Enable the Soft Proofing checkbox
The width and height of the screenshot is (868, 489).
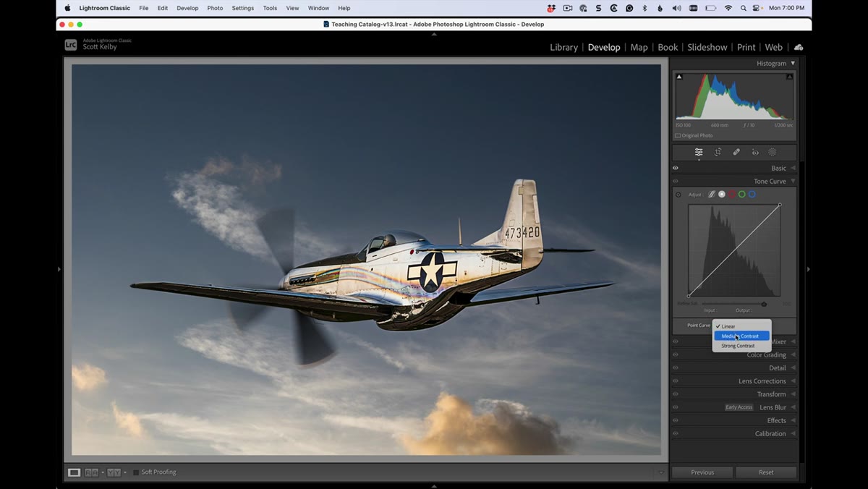coord(136,472)
